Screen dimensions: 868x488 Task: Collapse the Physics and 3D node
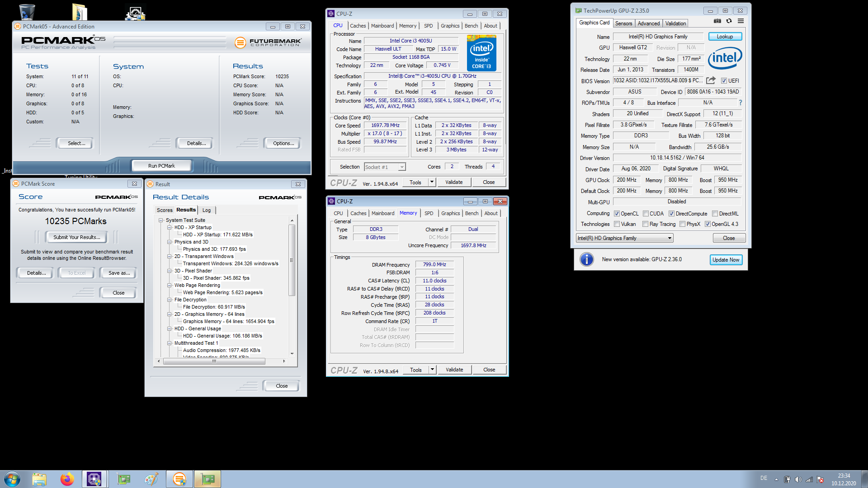pyautogui.click(x=169, y=242)
